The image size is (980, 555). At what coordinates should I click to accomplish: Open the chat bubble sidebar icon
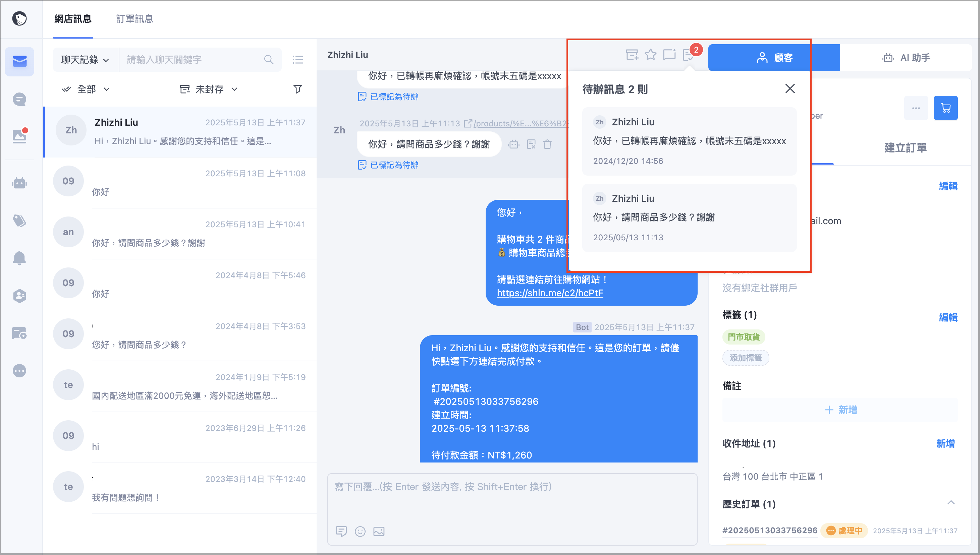tap(19, 100)
